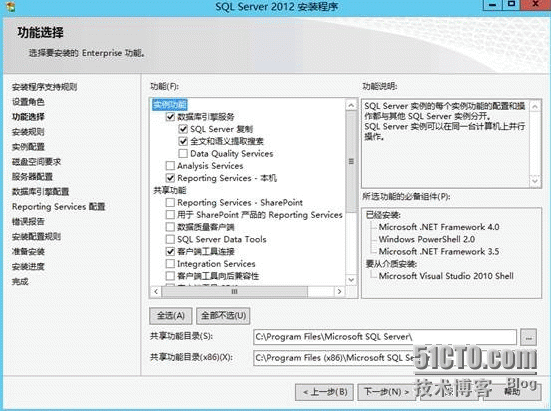This screenshot has width=551, height=411.
Task: Select the 设置角色 step
Action: (28, 102)
